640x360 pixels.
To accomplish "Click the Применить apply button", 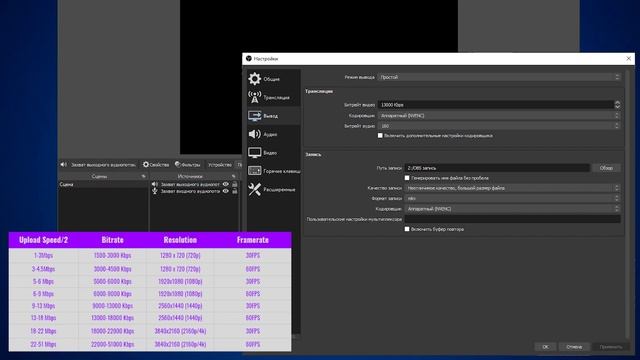I will point(611,347).
